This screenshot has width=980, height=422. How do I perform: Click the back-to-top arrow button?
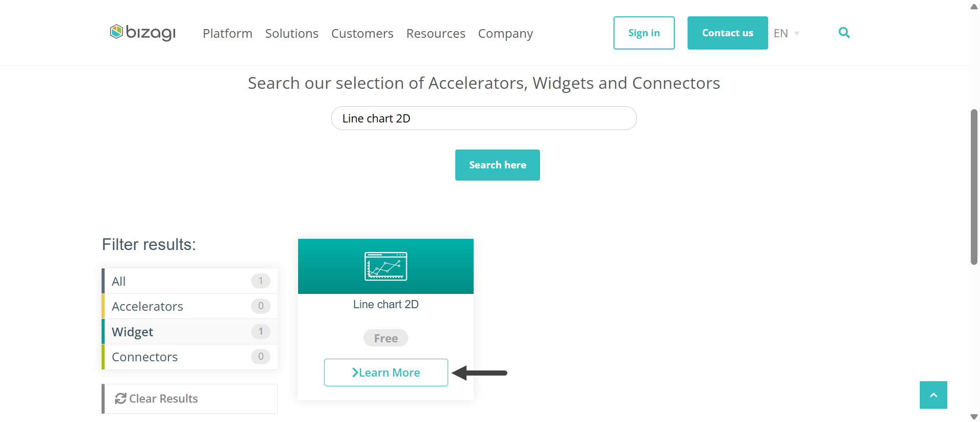934,395
